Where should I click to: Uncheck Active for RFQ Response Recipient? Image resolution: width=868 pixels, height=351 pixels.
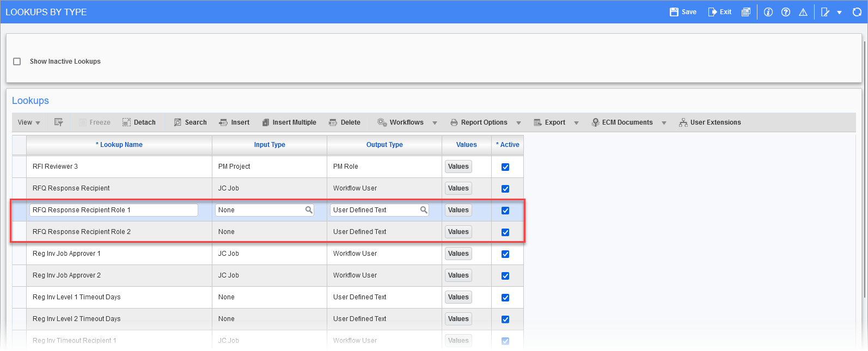pyautogui.click(x=505, y=189)
